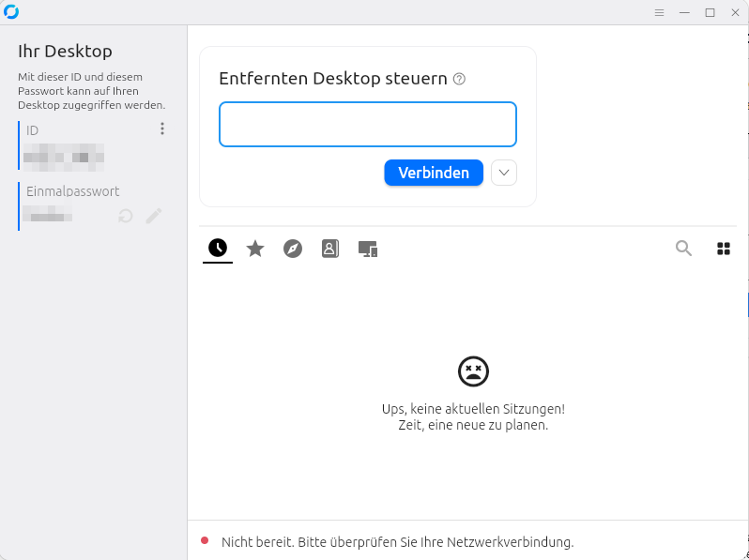This screenshot has height=560, width=749.
Task: Click the blurred ID value in sidebar
Action: click(x=63, y=155)
